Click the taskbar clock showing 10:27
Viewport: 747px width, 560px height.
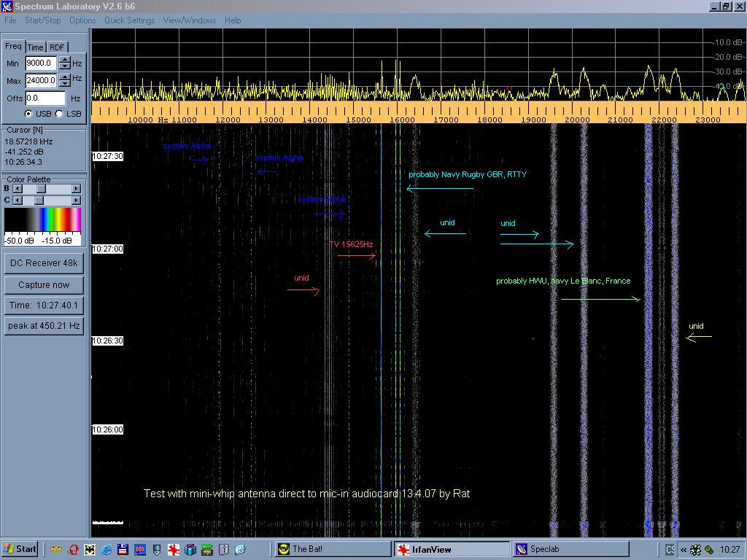(729, 550)
